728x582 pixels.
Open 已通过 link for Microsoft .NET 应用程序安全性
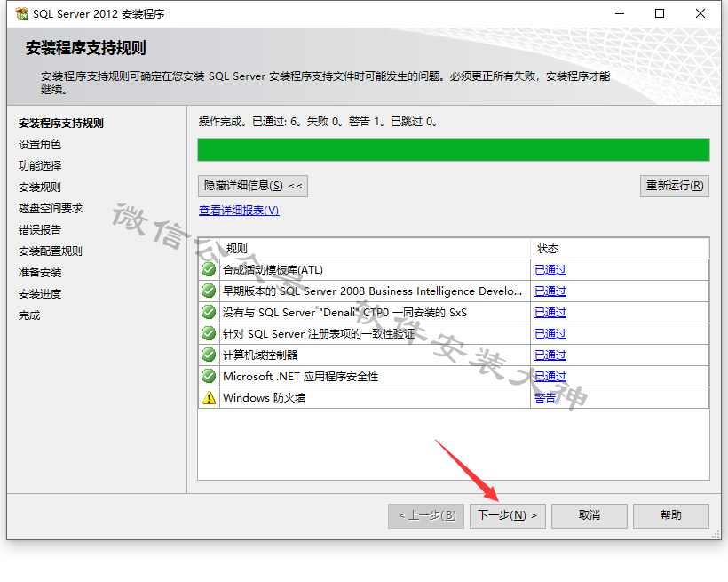point(550,377)
